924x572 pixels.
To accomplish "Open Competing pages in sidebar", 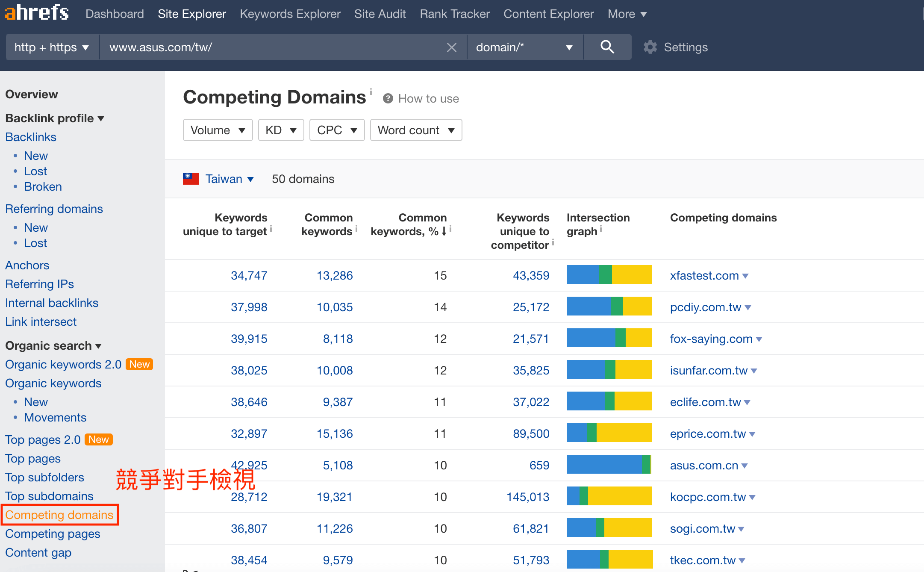I will [53, 534].
